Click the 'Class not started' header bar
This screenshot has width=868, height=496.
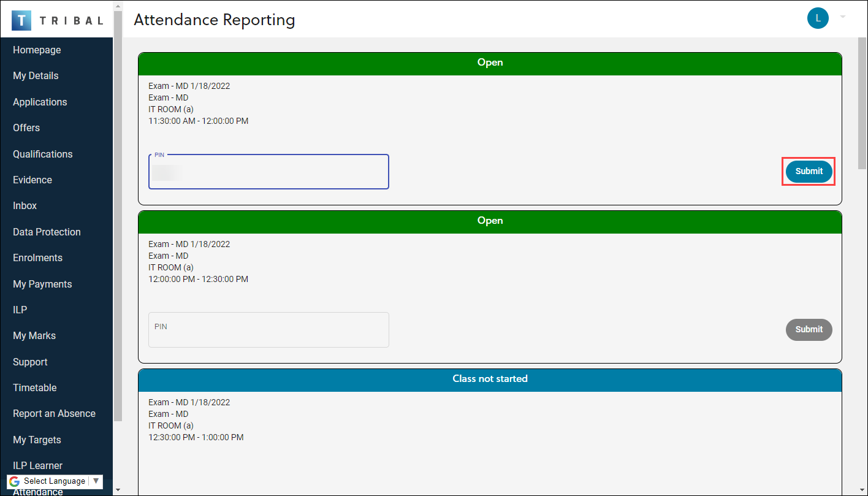point(490,379)
